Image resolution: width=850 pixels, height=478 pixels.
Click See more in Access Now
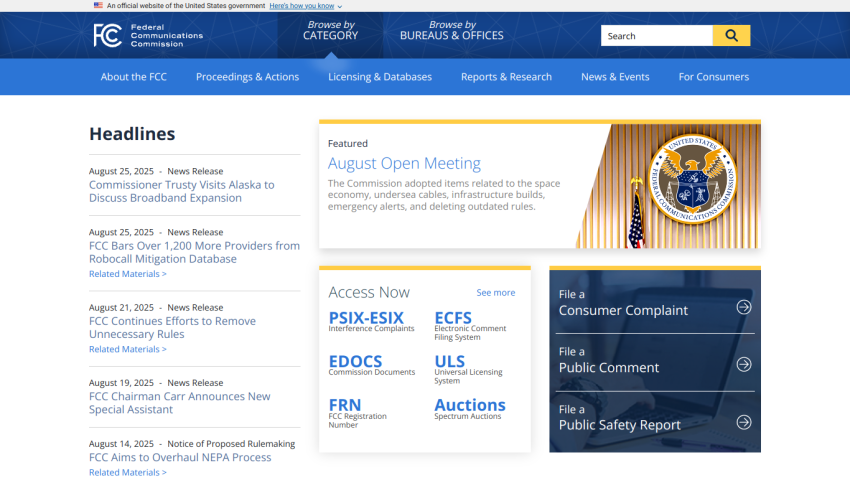(495, 293)
